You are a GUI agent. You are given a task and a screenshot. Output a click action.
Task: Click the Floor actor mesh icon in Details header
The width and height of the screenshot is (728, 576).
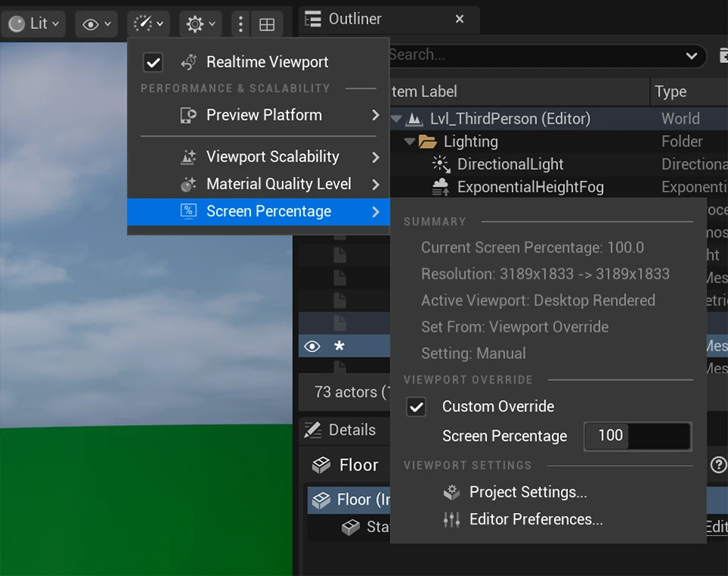(x=322, y=465)
